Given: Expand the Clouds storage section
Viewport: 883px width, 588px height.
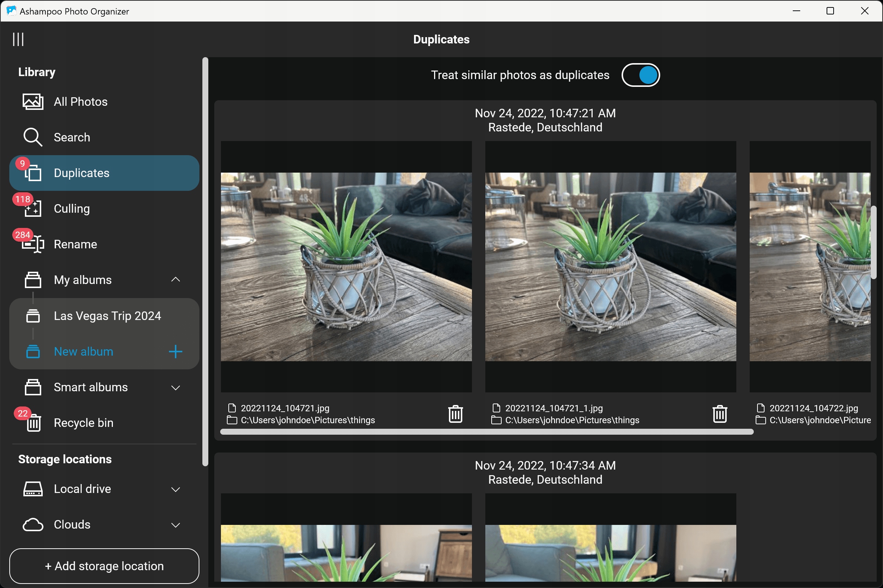Looking at the screenshot, I should pos(175,525).
